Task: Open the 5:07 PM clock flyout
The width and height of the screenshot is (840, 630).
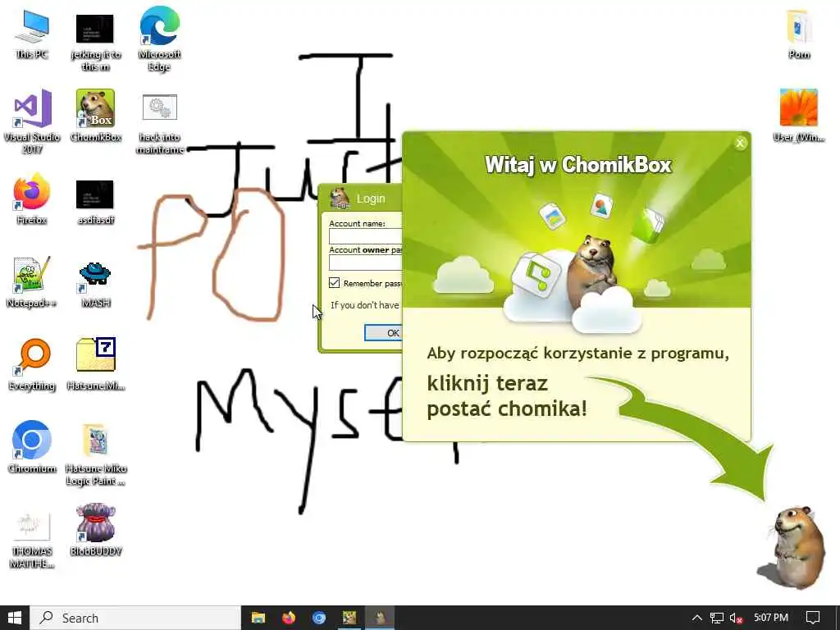Action: point(771,618)
